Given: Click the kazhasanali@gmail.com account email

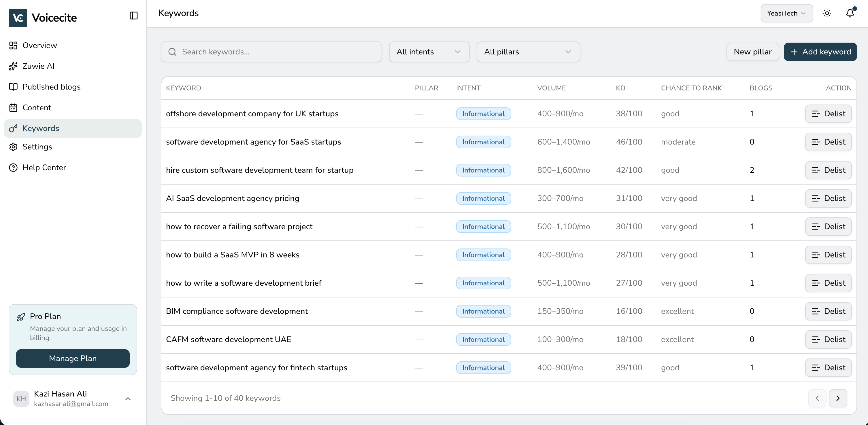Looking at the screenshot, I should click(x=71, y=404).
